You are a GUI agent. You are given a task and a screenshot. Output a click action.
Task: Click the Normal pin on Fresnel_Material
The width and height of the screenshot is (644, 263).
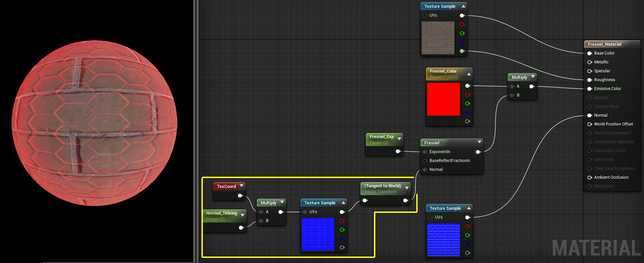[x=589, y=115]
